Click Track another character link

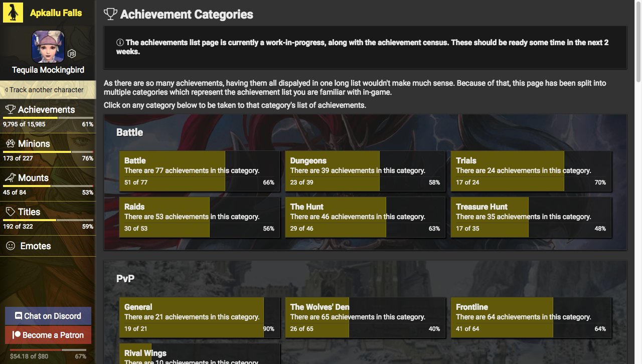click(x=48, y=90)
